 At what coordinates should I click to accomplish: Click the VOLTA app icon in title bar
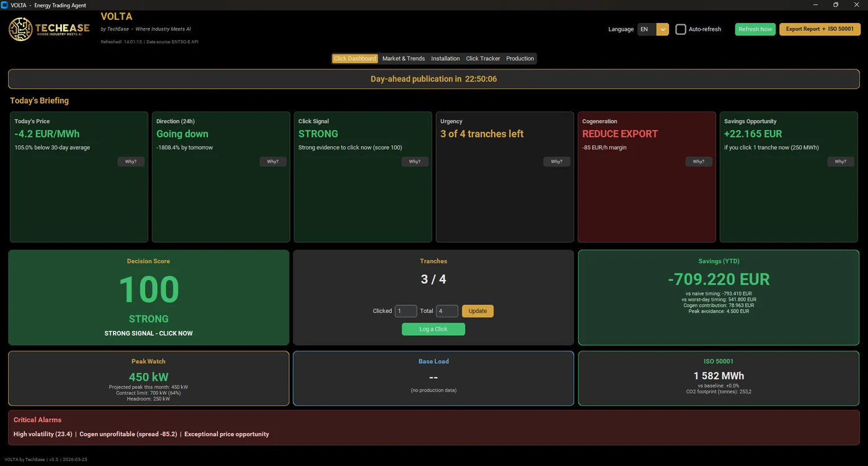click(5, 5)
